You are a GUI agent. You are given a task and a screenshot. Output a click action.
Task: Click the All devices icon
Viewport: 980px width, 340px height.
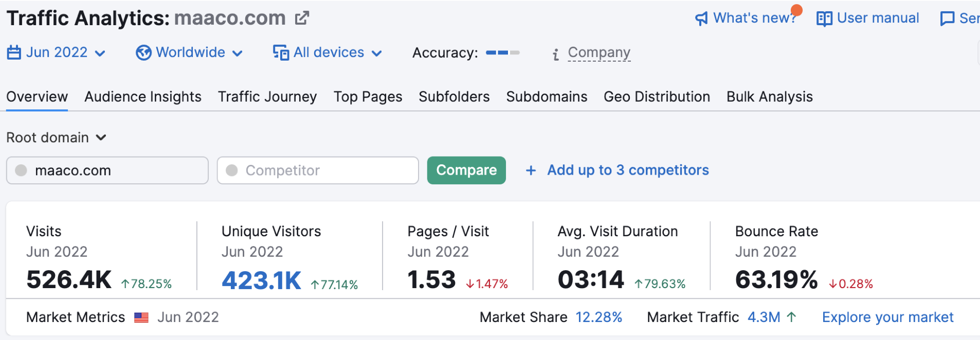pyautogui.click(x=281, y=52)
